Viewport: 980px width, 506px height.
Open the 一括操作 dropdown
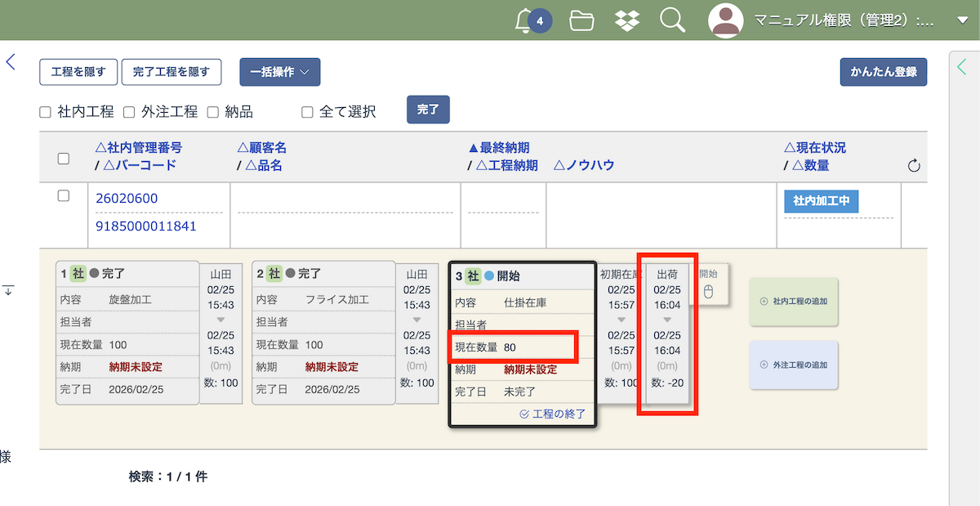[x=279, y=72]
